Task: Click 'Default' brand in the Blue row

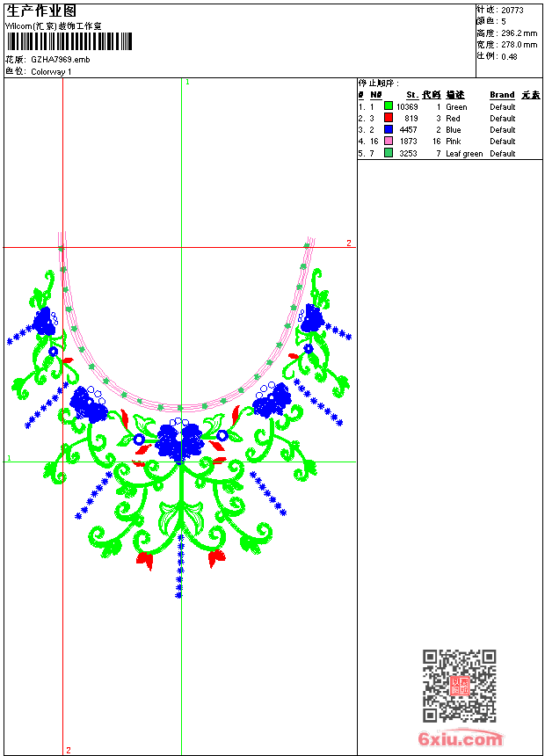Action: 503,130
